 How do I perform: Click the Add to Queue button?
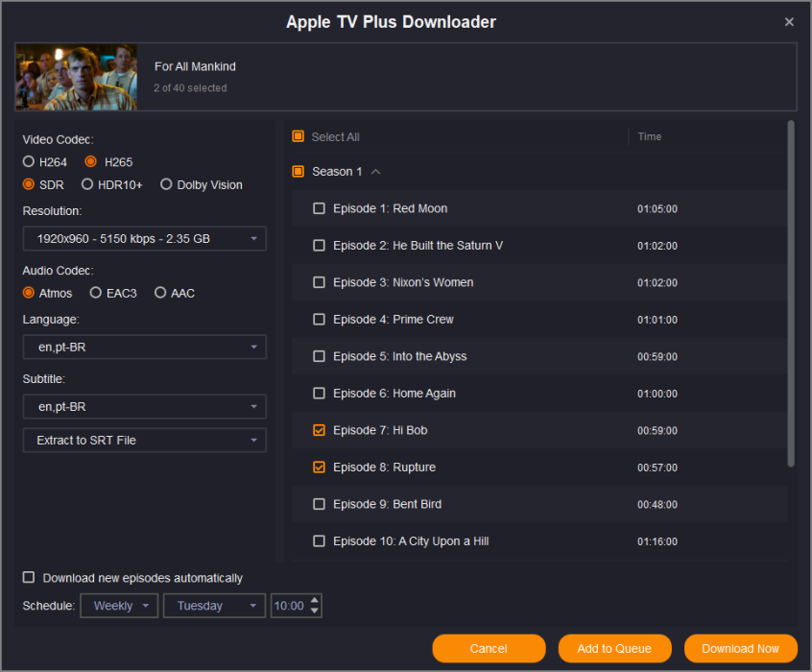614,649
